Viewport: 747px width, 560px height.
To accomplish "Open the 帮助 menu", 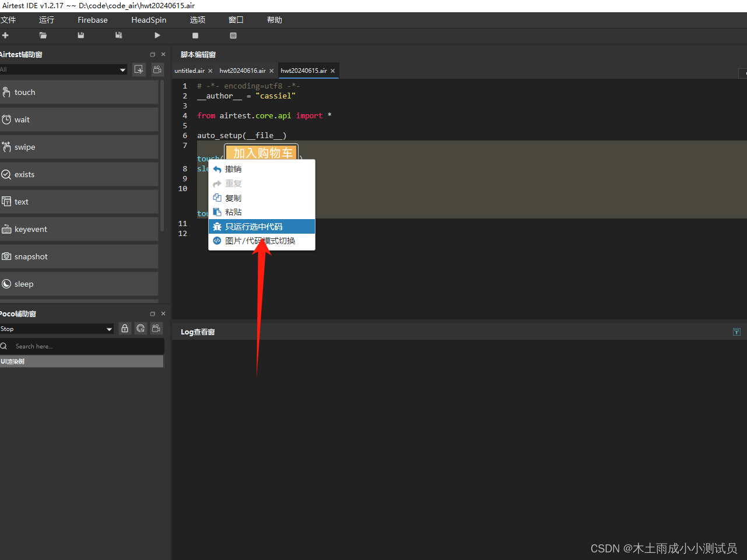I will [x=275, y=20].
